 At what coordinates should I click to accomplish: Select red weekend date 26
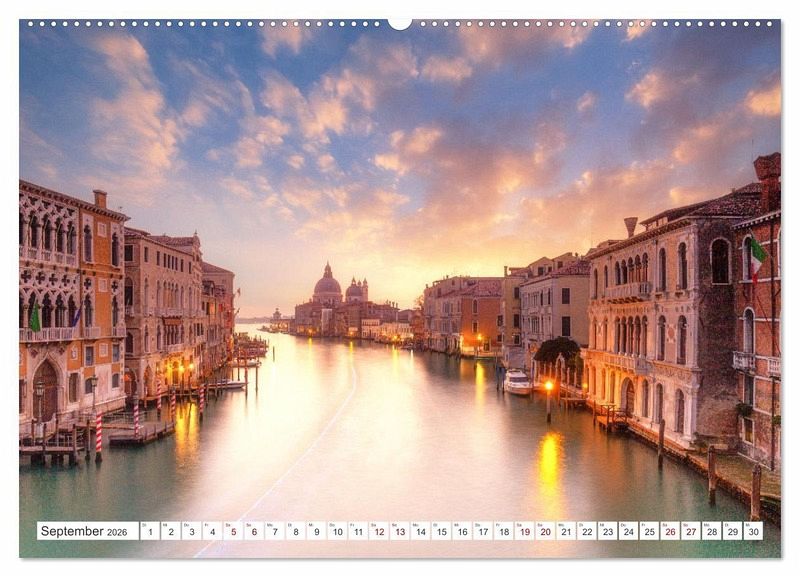(670, 531)
